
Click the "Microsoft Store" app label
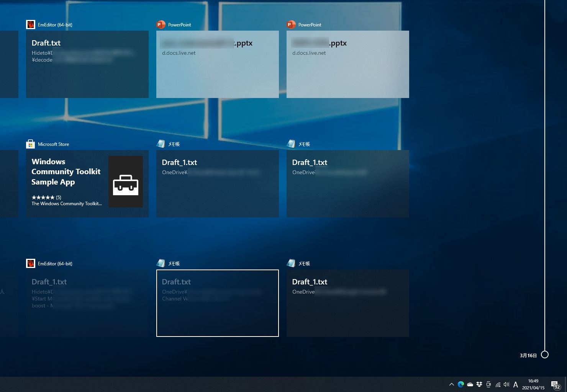click(53, 144)
